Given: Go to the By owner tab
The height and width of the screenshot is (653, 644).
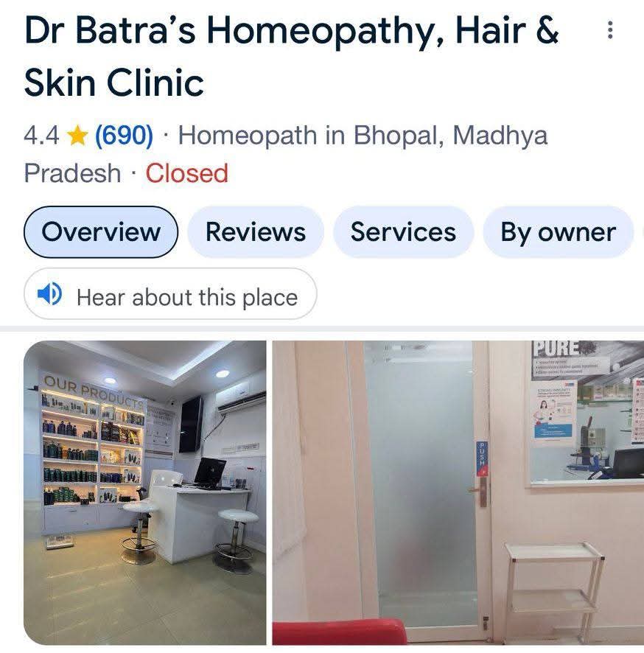Looking at the screenshot, I should [559, 232].
